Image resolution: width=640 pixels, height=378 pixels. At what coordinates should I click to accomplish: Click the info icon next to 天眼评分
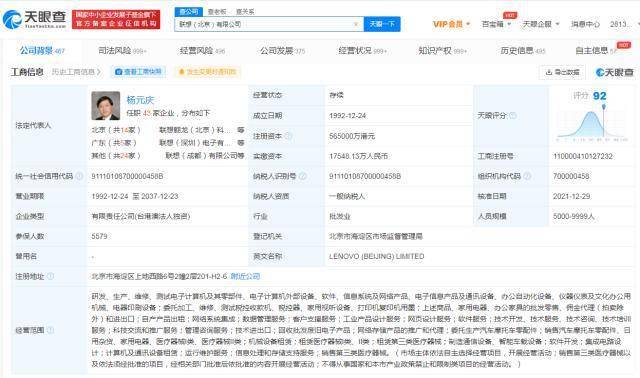coord(513,116)
